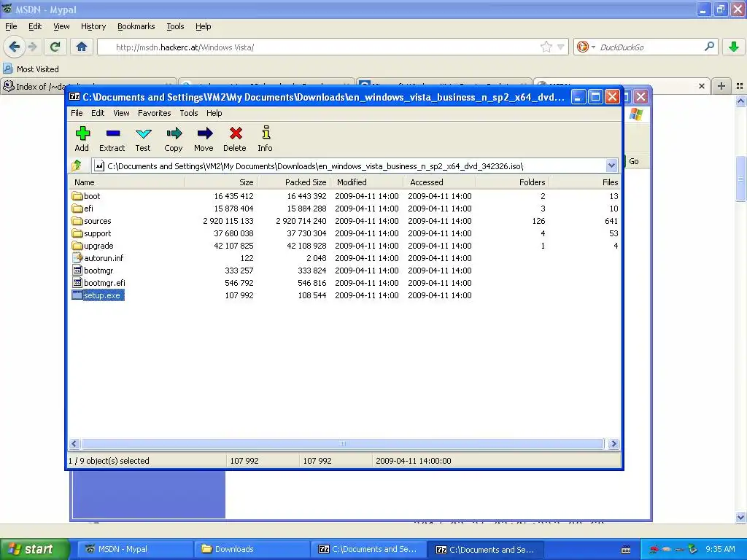Click the Extract toolbar icon

pos(113,133)
